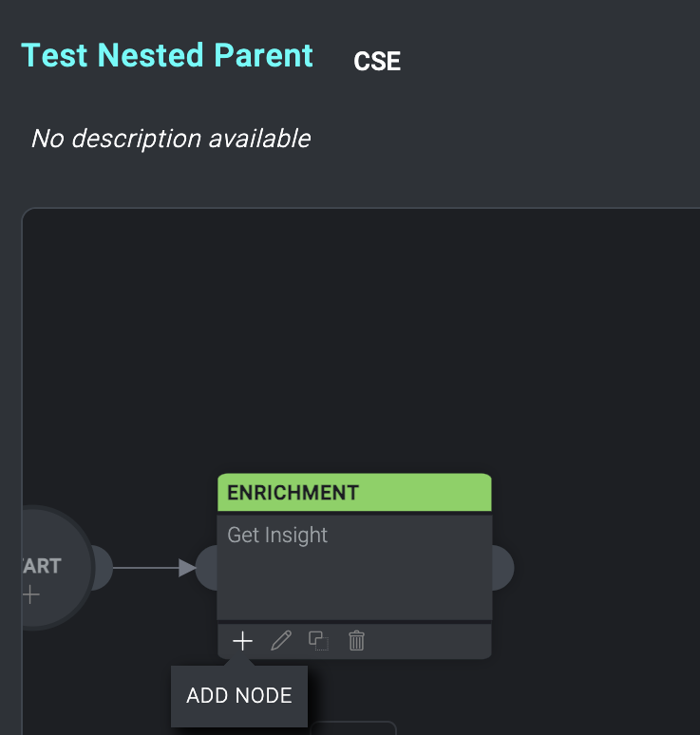The width and height of the screenshot is (700, 735).
Task: Click blank toolbar space right of trash icon
Action: [x=427, y=641]
